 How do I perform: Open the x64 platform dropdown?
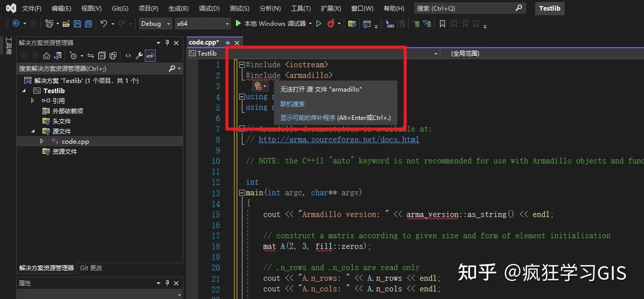(203, 24)
